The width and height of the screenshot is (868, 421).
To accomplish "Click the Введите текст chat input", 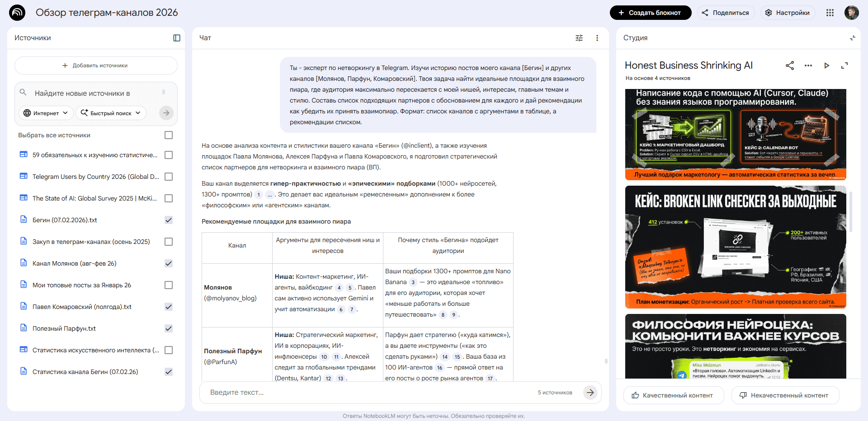I will point(316,393).
